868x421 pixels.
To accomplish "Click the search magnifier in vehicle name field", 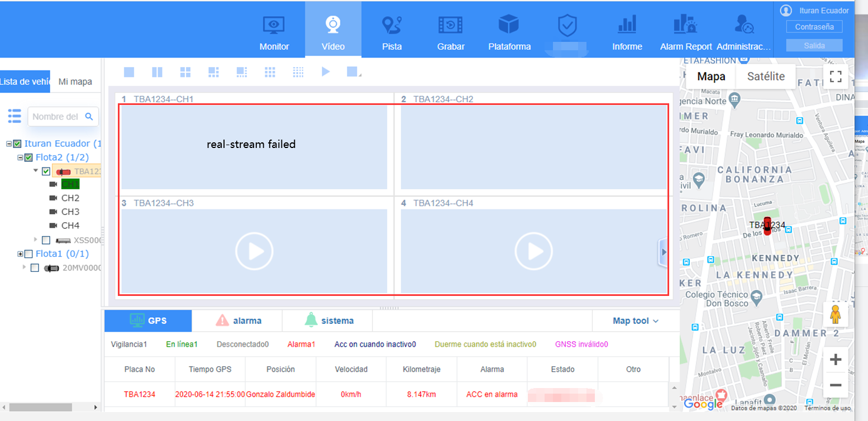I will 89,116.
